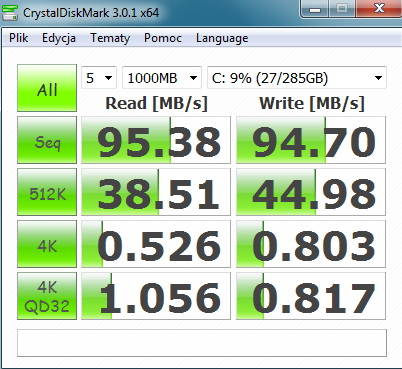Click the 4K read result 0.526
Image resolution: width=402 pixels, height=369 pixels.
(156, 244)
